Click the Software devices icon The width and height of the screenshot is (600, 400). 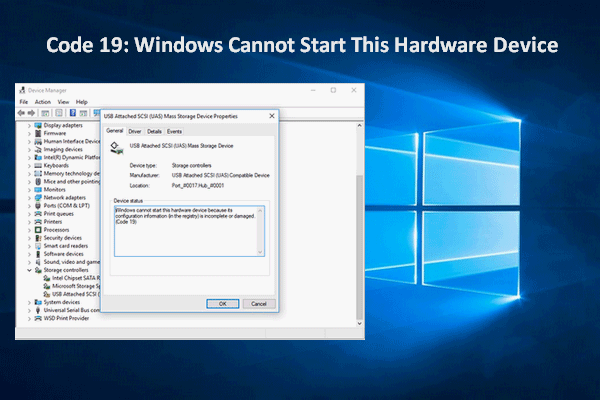pos(38,254)
